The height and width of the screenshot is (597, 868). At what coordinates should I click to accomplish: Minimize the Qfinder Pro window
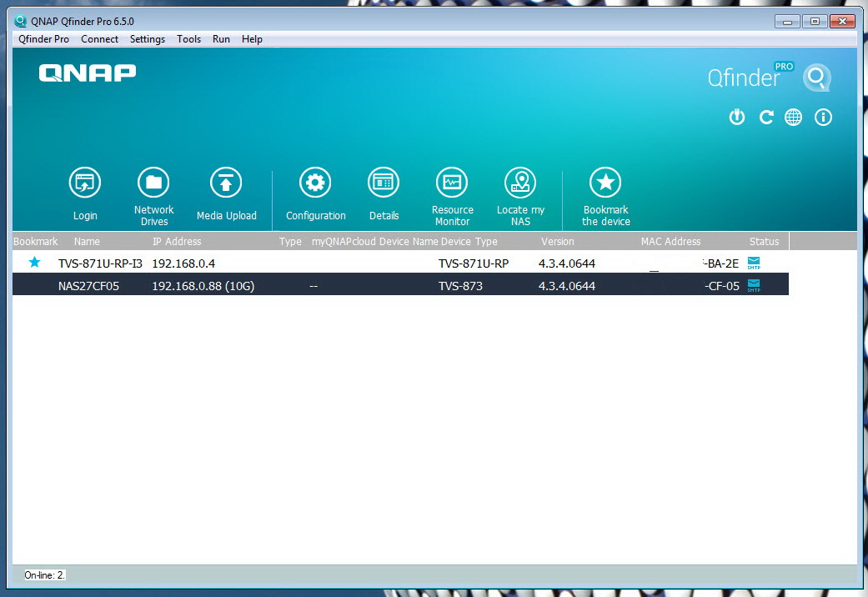(787, 22)
